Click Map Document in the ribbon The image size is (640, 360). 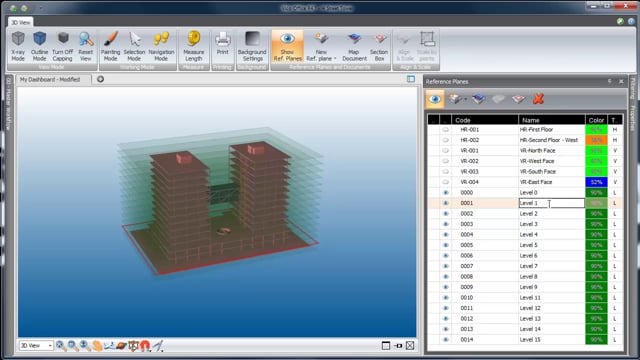click(x=354, y=47)
